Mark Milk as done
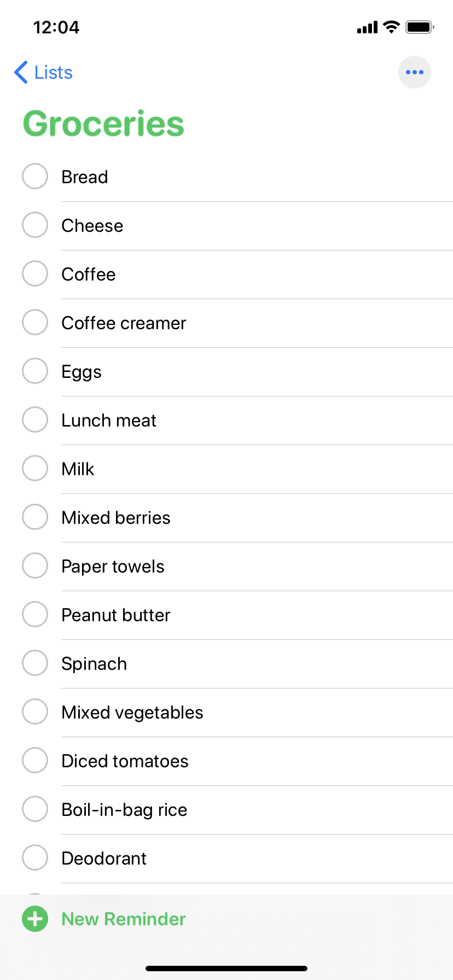453x980 pixels. (x=35, y=468)
